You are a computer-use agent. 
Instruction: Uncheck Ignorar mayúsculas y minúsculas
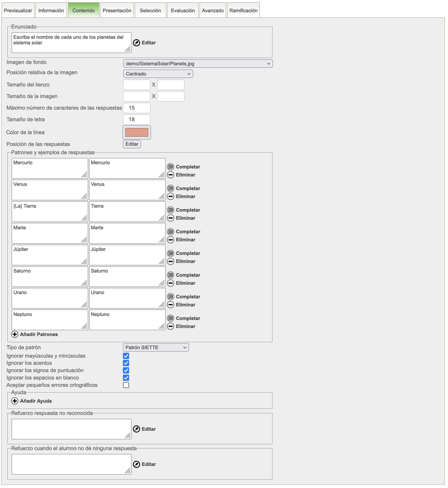coord(126,356)
